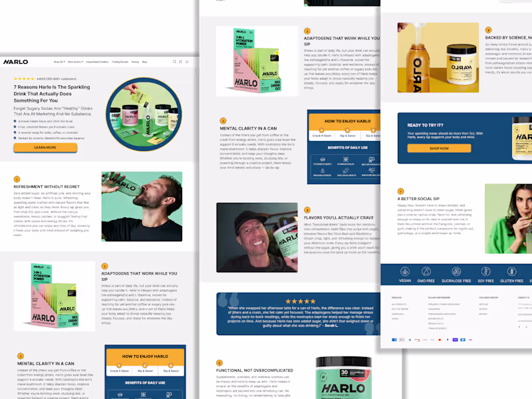
Task: Click the Learn More button
Action: 46,148
